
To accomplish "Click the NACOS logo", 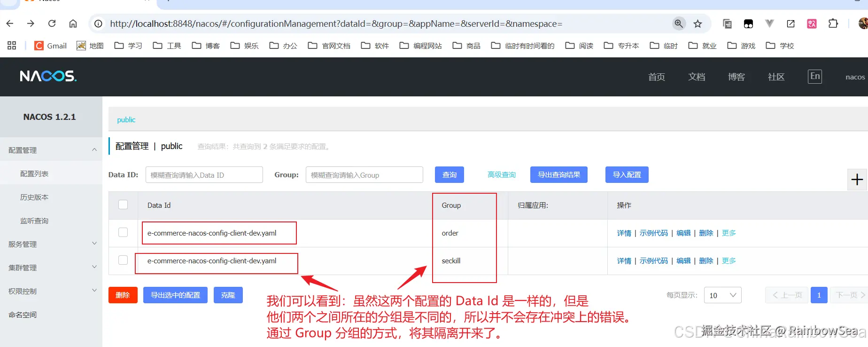I will point(48,76).
